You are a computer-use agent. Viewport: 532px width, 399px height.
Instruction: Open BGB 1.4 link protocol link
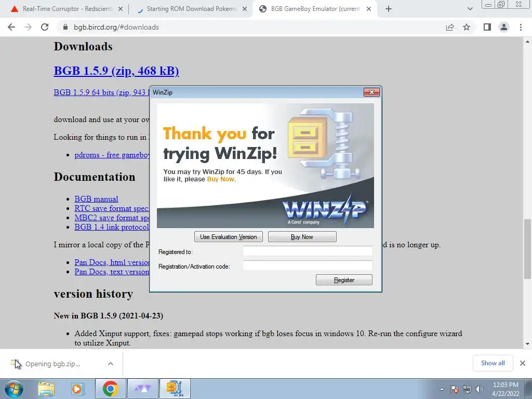pos(112,227)
